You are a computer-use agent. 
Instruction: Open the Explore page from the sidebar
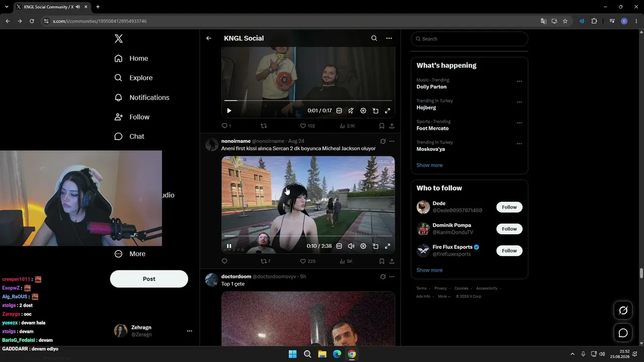pyautogui.click(x=133, y=78)
